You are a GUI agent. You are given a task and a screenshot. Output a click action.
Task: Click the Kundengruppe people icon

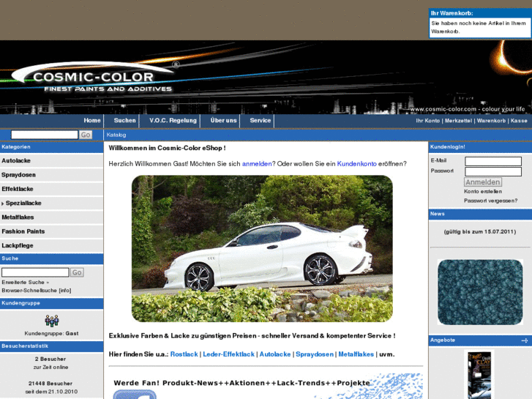point(51,321)
